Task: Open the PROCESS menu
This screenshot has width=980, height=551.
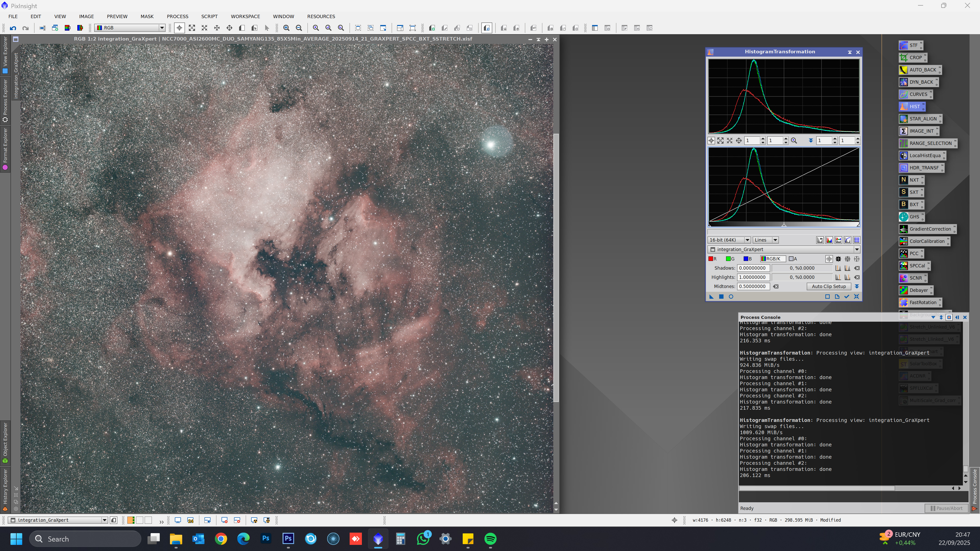Action: (x=177, y=16)
